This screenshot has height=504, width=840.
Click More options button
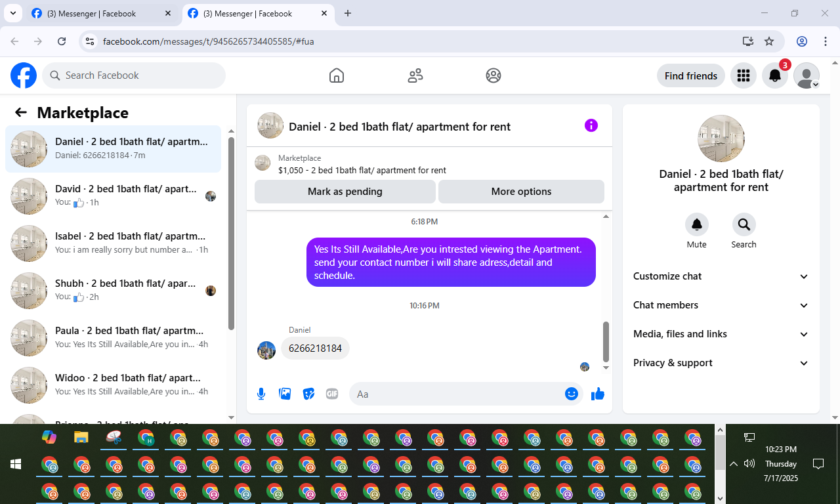(521, 192)
